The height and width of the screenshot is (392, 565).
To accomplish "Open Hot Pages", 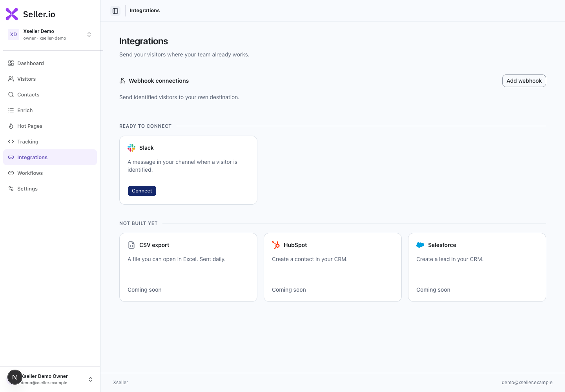I will click(50, 126).
